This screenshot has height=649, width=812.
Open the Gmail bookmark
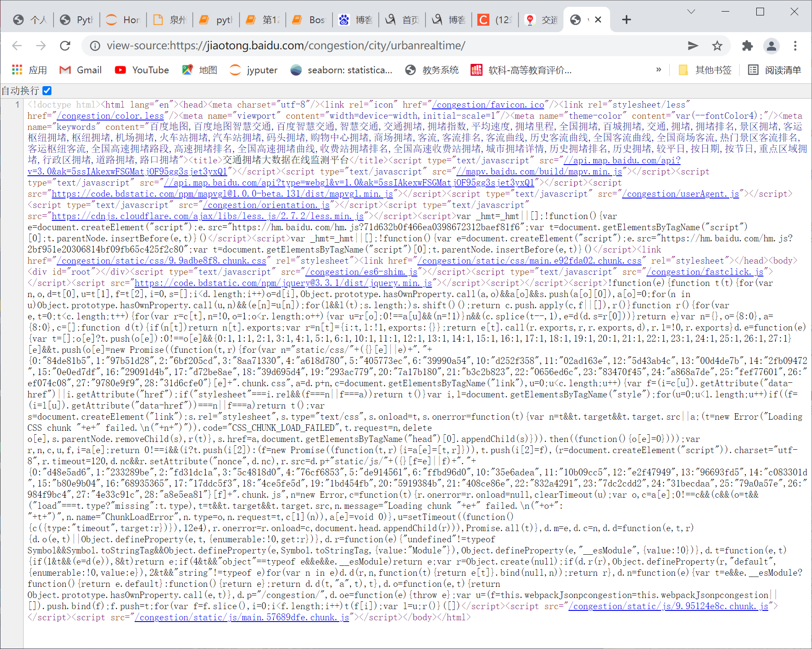point(81,70)
